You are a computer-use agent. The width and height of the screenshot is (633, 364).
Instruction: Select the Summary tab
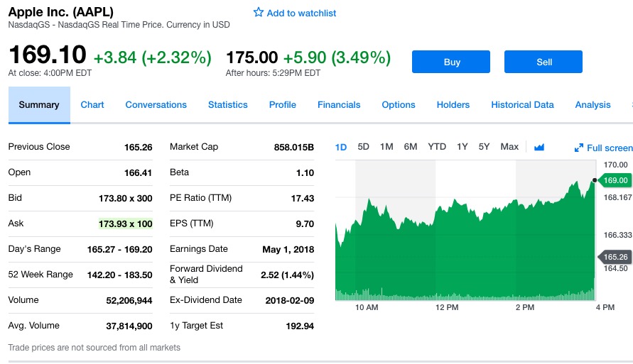[x=39, y=105]
